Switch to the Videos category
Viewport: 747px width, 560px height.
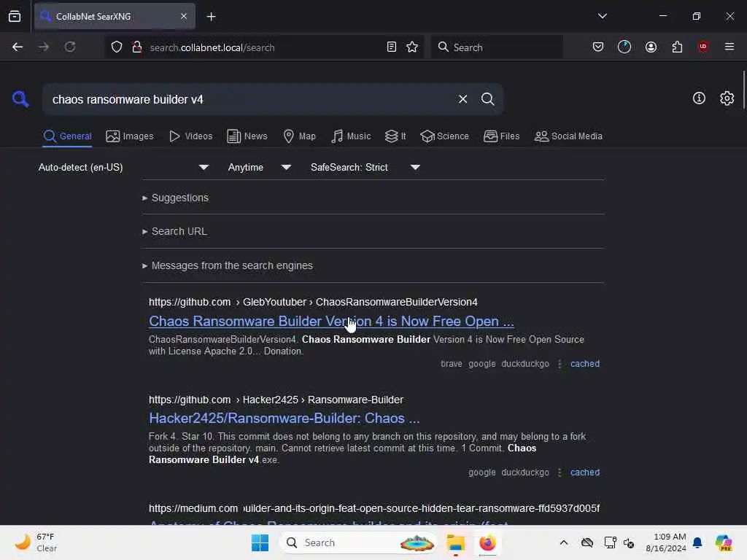(x=190, y=136)
